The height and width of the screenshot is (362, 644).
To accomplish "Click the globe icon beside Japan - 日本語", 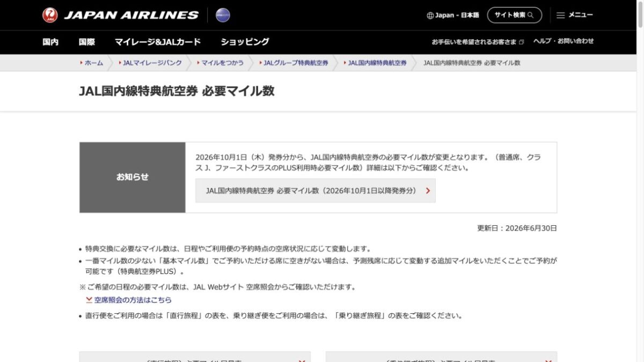I will pos(430,16).
